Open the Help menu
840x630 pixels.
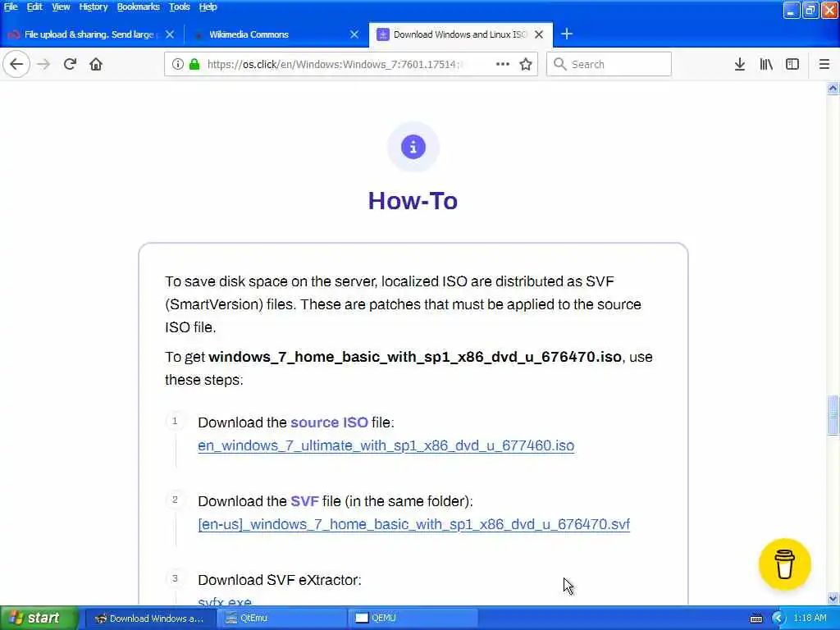pos(208,7)
